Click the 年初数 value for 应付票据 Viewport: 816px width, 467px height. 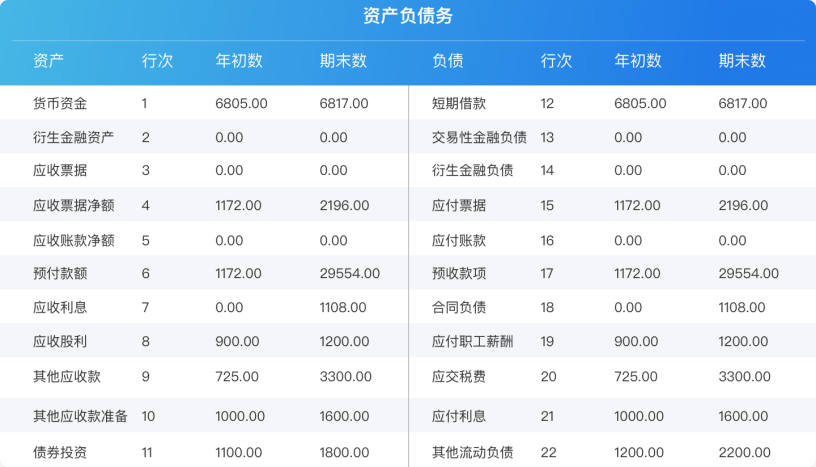[x=637, y=205]
